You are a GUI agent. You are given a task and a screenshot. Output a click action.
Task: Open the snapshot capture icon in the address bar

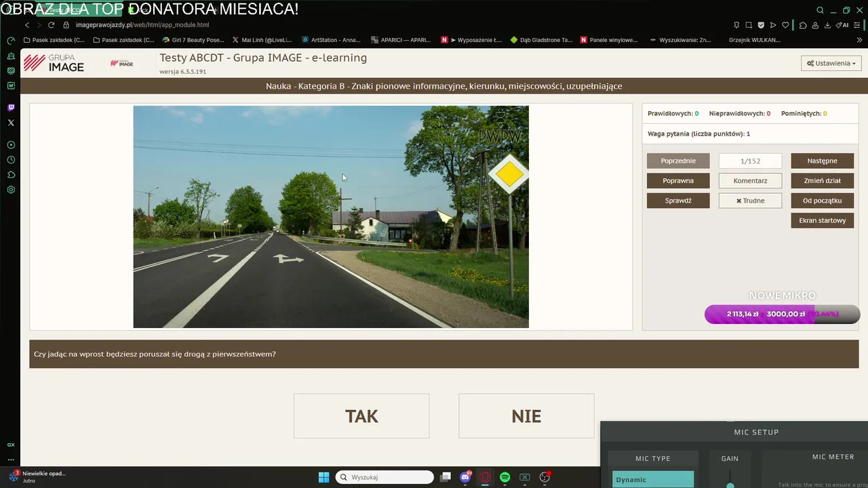pyautogui.click(x=749, y=25)
